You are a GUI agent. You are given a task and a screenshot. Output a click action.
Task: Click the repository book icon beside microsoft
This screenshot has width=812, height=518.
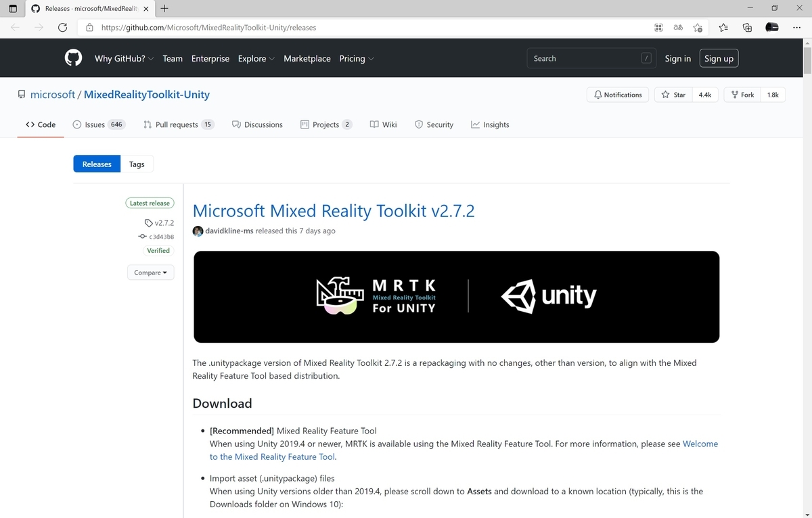pyautogui.click(x=22, y=95)
